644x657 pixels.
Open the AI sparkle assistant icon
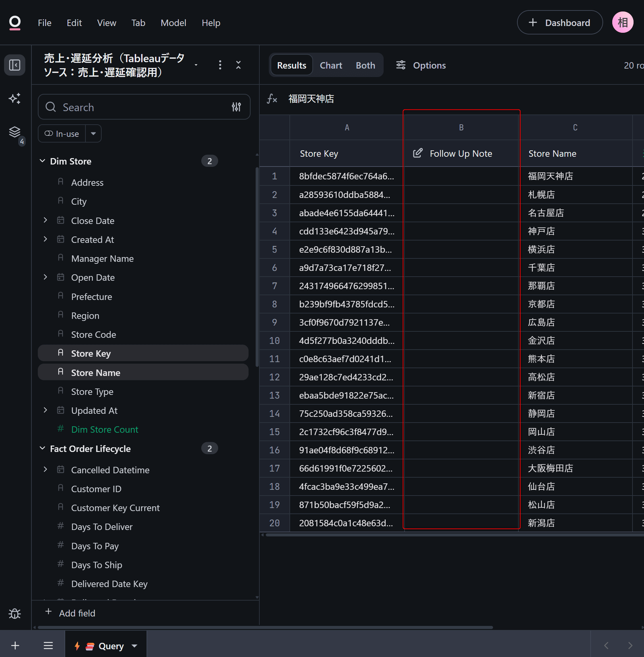[x=15, y=98]
